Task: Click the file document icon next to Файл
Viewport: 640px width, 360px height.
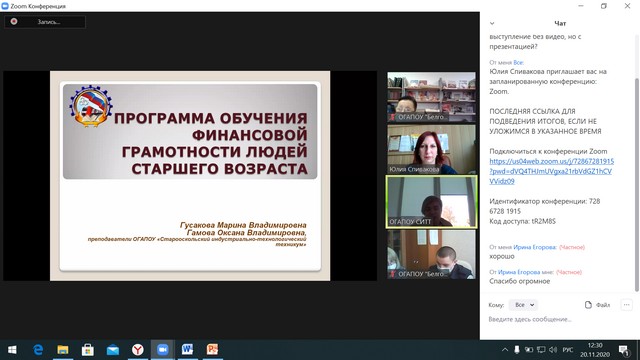Action: [x=588, y=305]
